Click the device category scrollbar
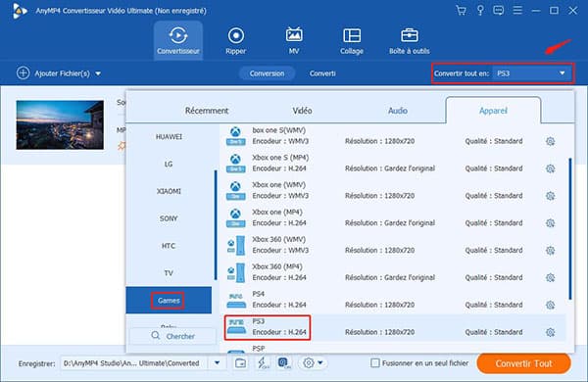Viewport: 588px width, 382px height. (216, 225)
